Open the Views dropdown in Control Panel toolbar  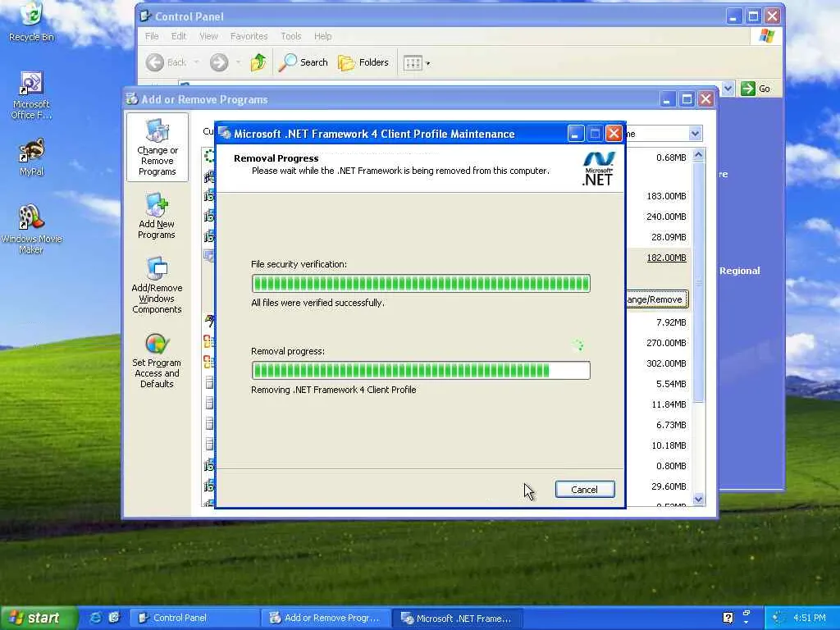click(416, 63)
